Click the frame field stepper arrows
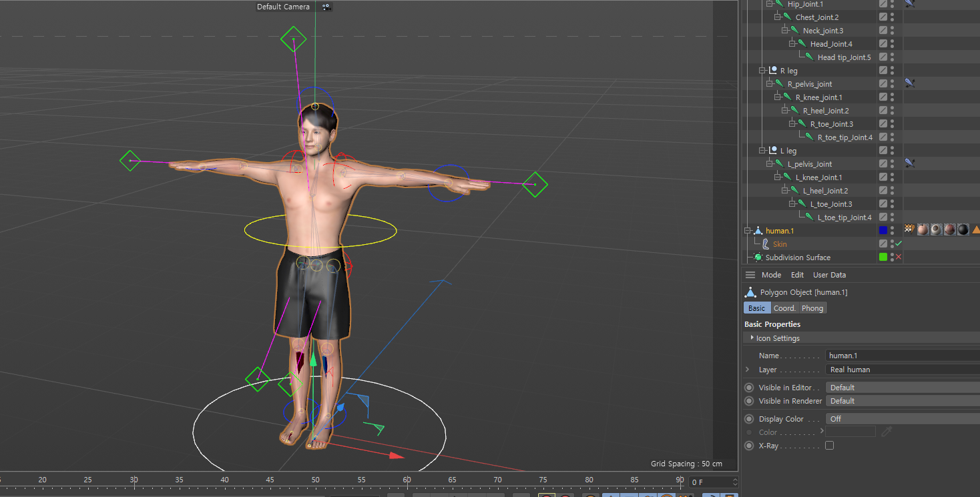Screen dimensions: 980x497 736,482
